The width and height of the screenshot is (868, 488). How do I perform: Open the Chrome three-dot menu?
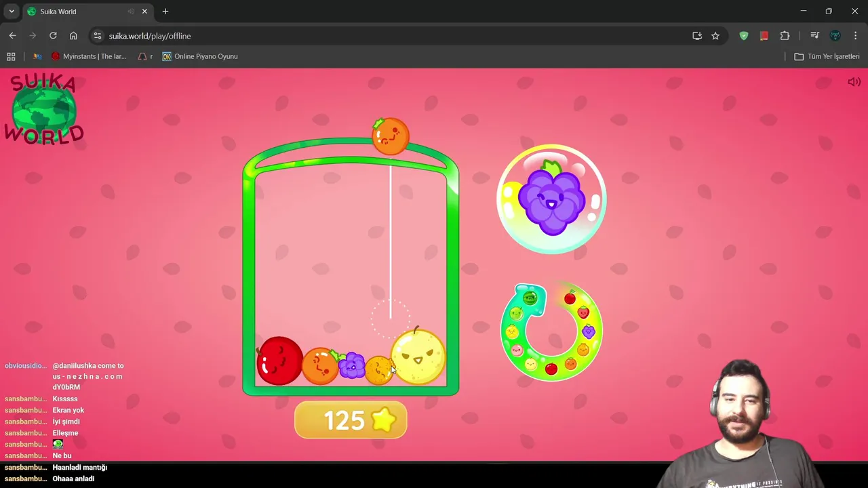point(855,36)
